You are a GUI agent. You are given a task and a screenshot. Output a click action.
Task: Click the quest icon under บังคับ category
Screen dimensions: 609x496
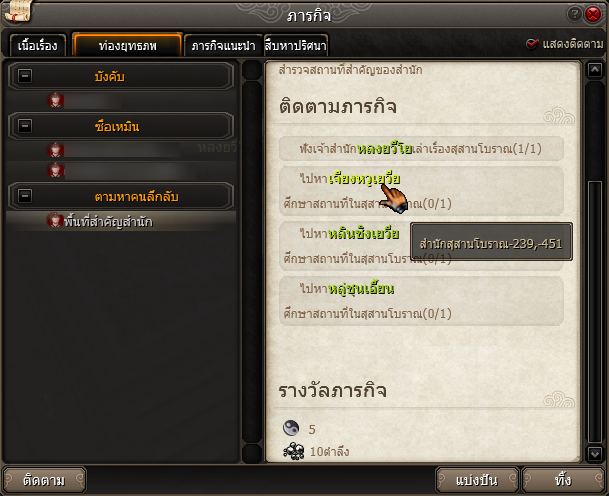(55, 100)
